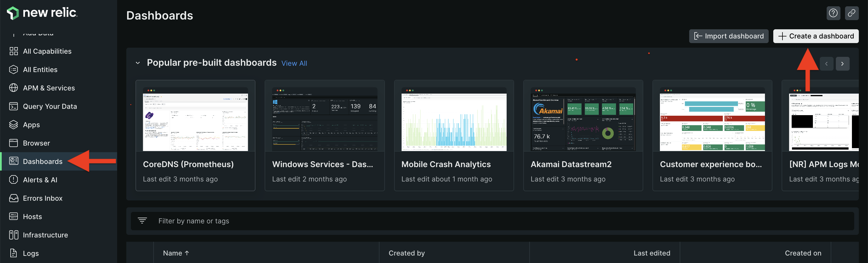Open the help question mark icon

(833, 13)
